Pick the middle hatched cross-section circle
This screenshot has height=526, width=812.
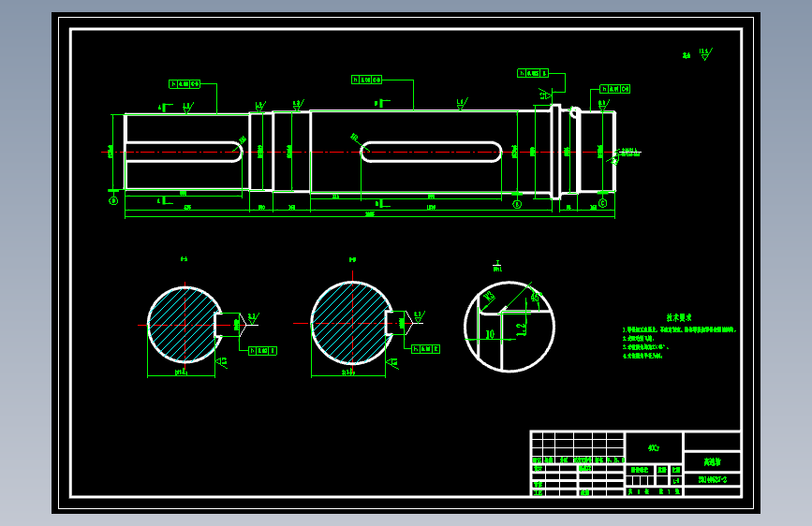click(352, 323)
